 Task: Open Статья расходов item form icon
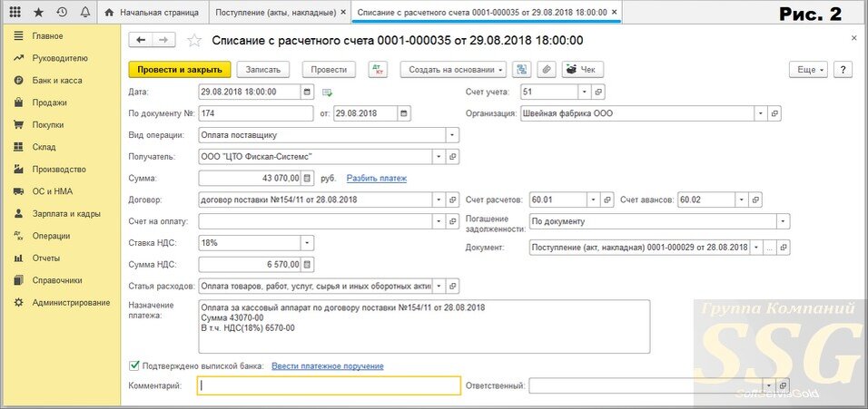[453, 287]
